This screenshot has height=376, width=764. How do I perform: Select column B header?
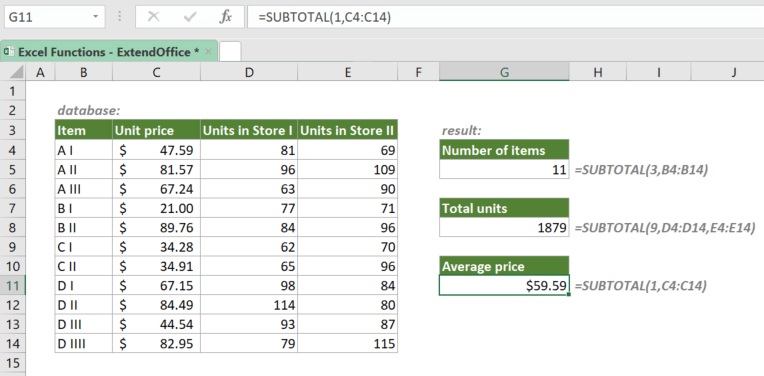click(x=84, y=73)
